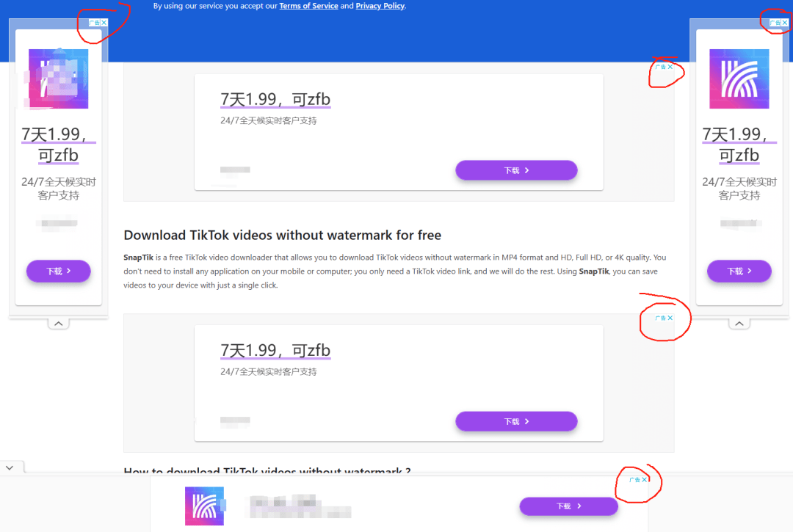Open the Privacy Policy link

point(380,6)
